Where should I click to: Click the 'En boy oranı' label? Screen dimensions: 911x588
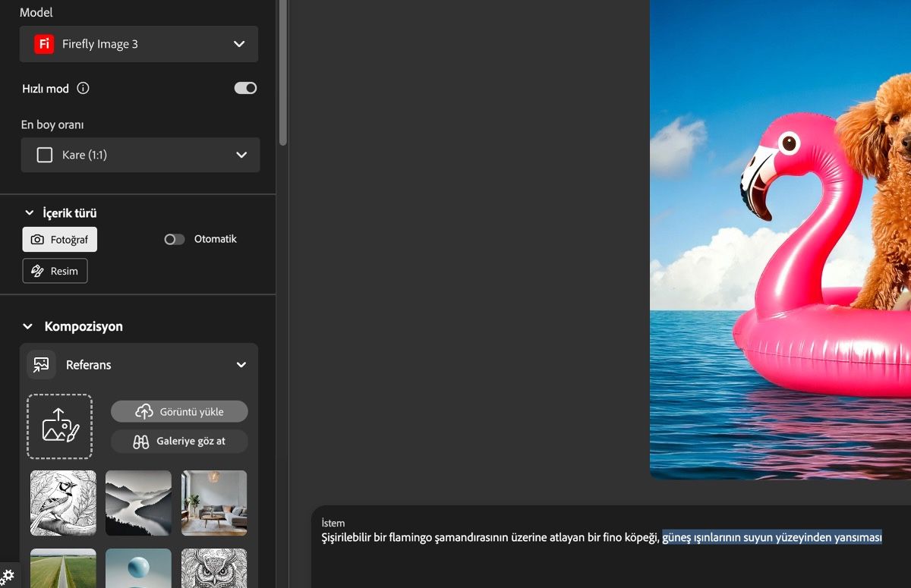tap(52, 125)
